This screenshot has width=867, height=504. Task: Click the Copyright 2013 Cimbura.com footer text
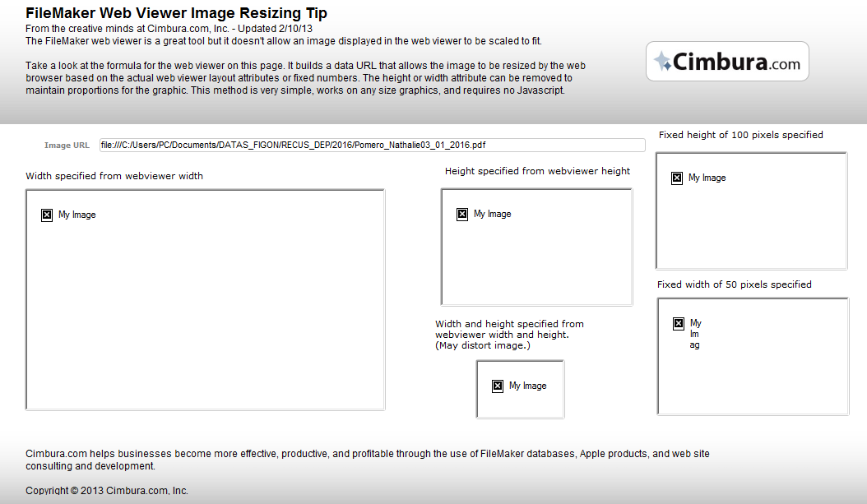point(107,490)
